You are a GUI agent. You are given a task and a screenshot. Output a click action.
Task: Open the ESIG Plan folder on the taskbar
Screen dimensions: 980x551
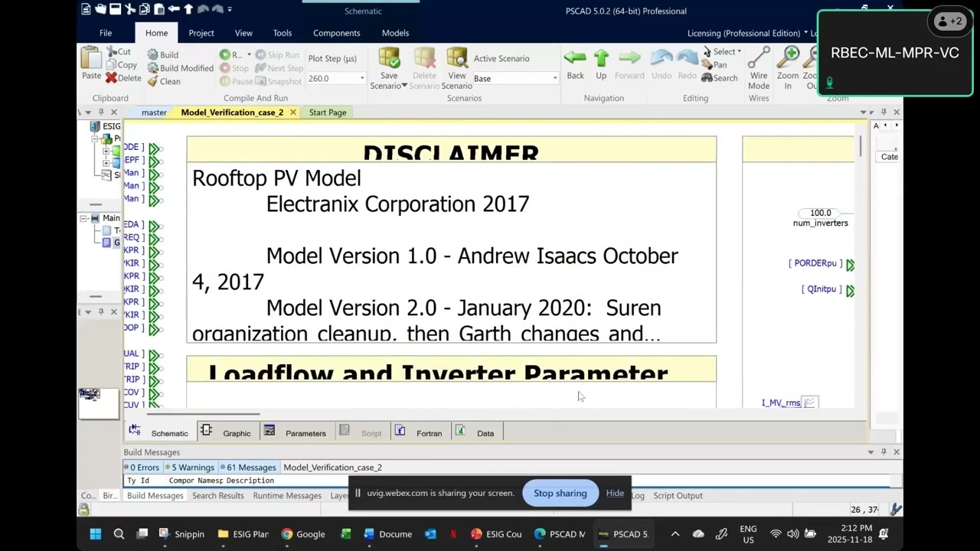pyautogui.click(x=243, y=534)
